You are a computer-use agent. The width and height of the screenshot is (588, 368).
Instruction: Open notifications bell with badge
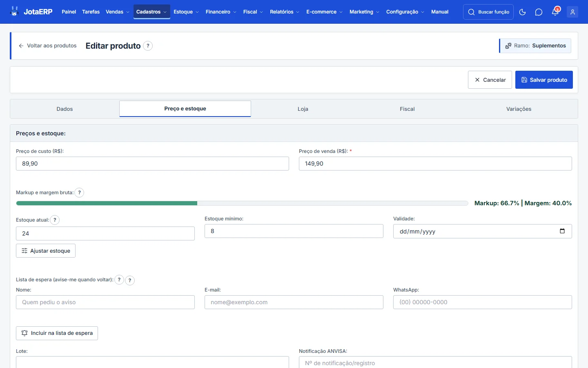pyautogui.click(x=555, y=12)
